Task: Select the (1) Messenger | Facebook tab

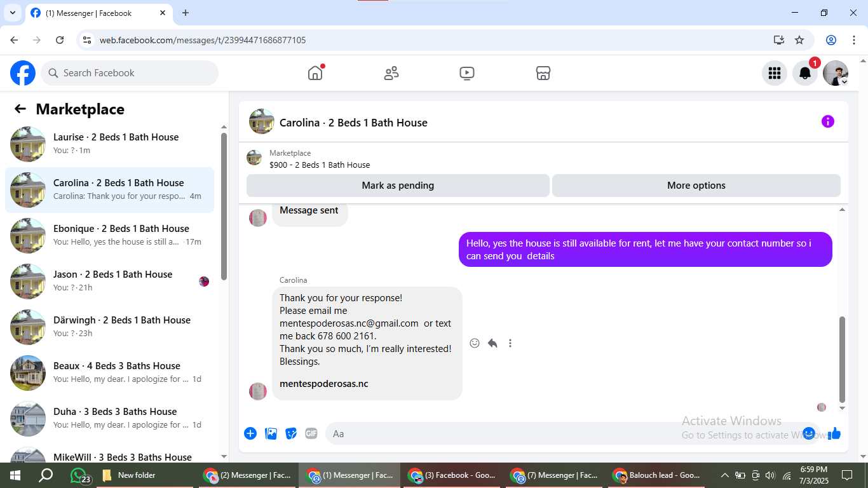Action: click(x=98, y=13)
